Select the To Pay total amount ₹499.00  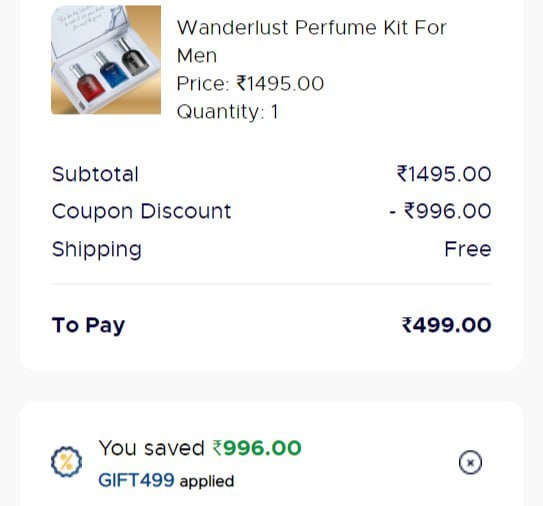(x=446, y=325)
